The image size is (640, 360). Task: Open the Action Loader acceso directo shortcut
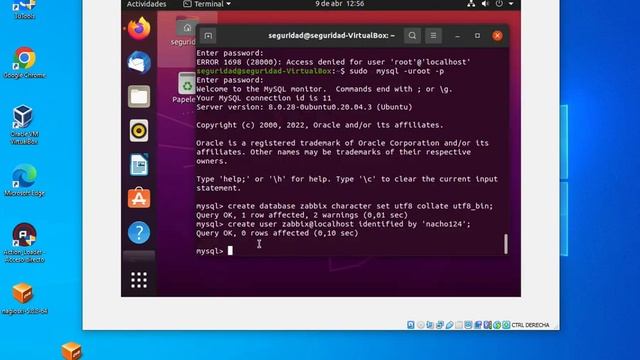[x=24, y=242]
